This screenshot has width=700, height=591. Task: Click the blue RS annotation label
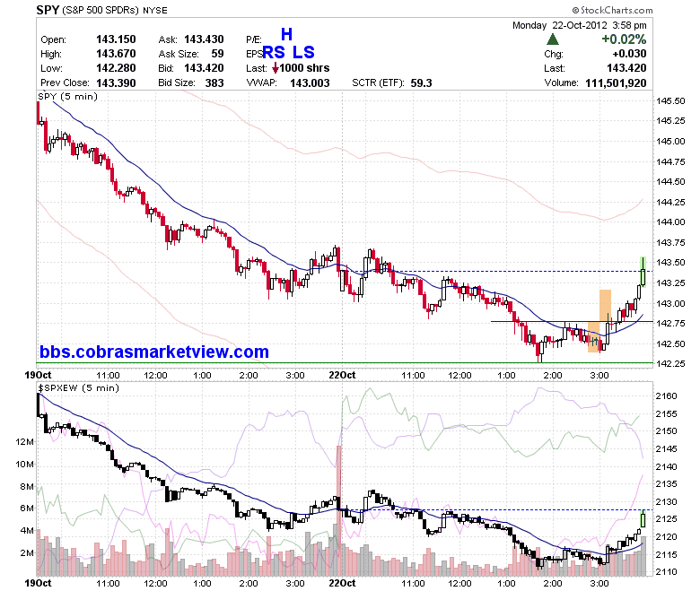(274, 52)
